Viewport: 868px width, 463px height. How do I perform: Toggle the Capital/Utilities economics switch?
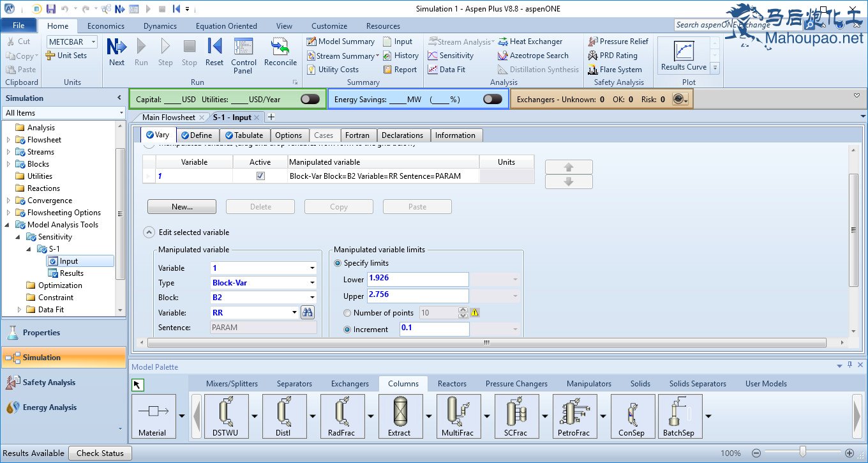tap(310, 99)
